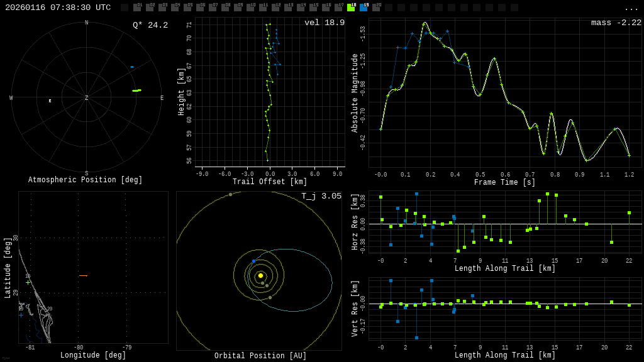Click the Absolute Magnitude axis label
This screenshot has height=362, width=644.
pos(355,92)
